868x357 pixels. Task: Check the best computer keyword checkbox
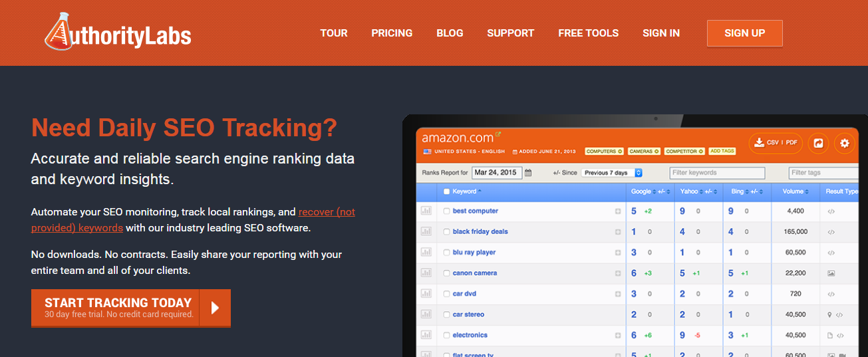(447, 211)
